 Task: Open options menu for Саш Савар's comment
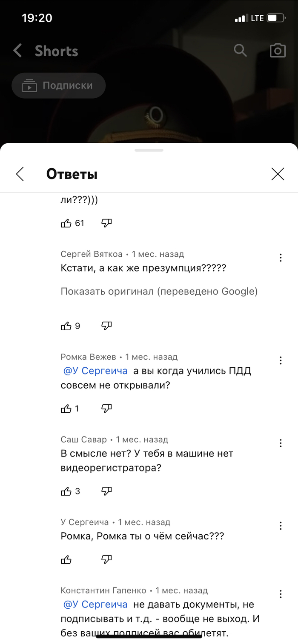tap(281, 443)
